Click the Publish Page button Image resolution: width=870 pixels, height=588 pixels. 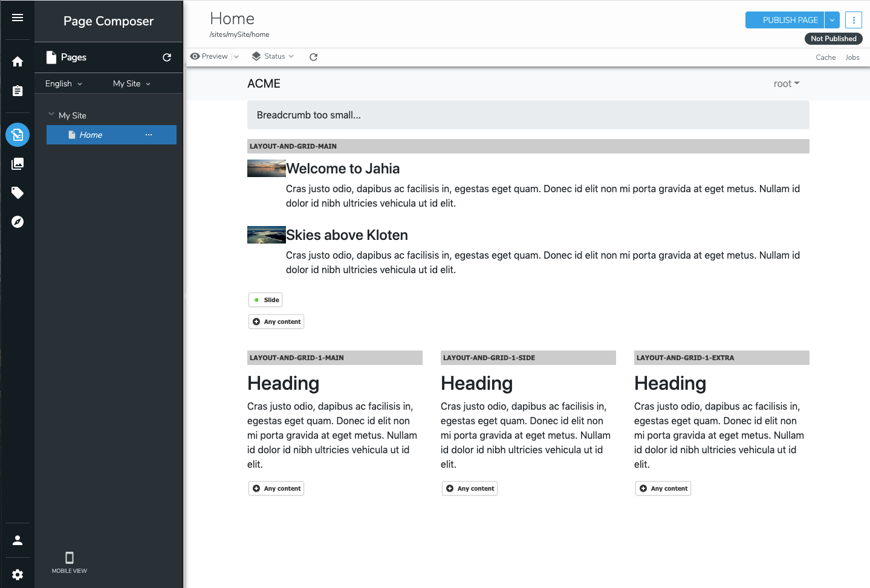click(784, 20)
